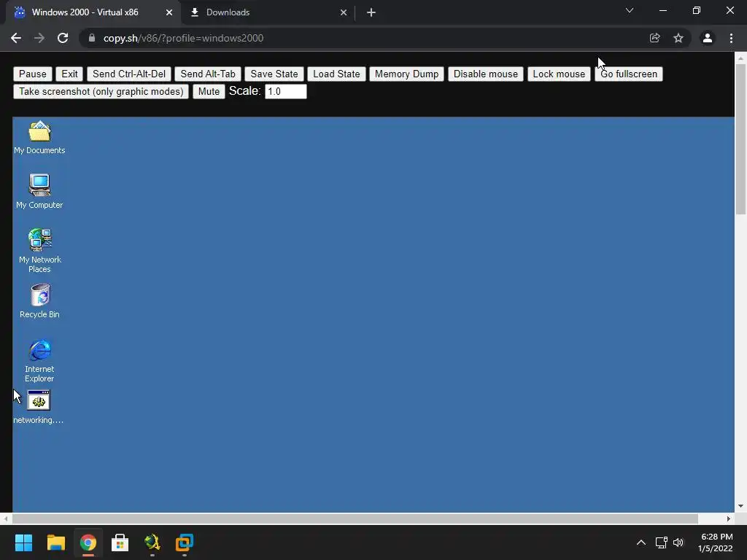Open the My Documents desktop icon
The image size is (747, 560).
39,137
